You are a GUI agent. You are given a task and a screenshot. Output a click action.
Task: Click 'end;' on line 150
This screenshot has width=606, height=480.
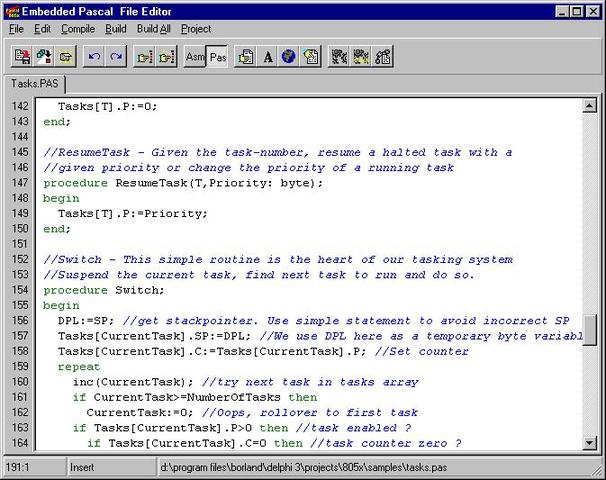tap(57, 229)
